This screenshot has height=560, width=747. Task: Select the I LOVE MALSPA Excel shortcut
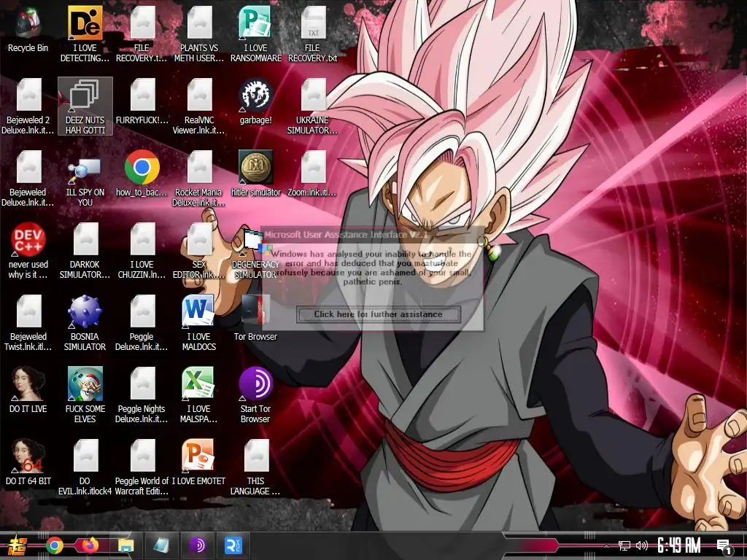199,395
